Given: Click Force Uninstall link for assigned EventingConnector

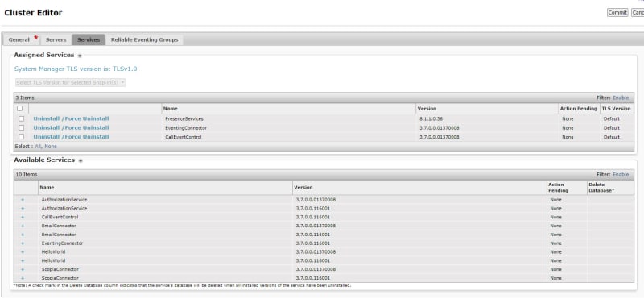Looking at the screenshot, I should pyautogui.click(x=85, y=128).
